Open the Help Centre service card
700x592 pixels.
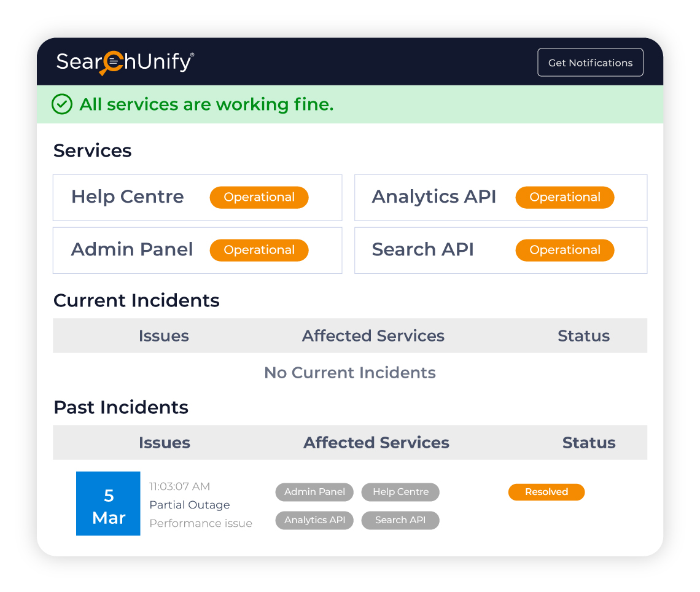pos(197,197)
